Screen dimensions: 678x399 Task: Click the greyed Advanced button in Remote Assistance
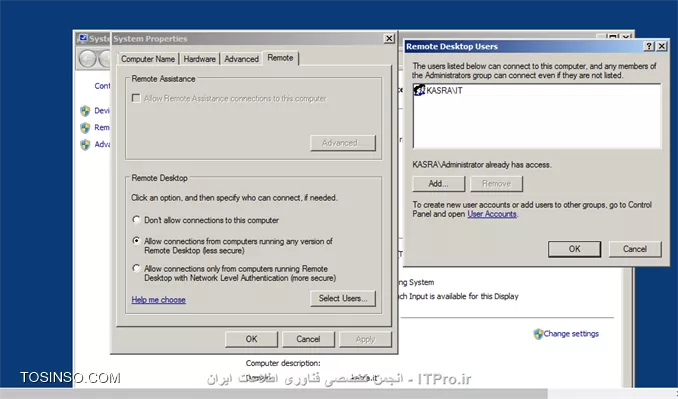point(343,143)
